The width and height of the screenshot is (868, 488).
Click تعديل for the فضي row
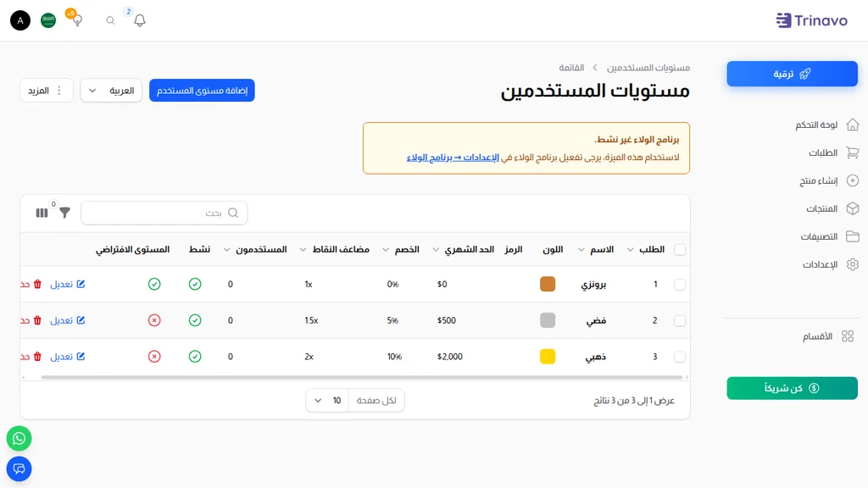pyautogui.click(x=66, y=320)
